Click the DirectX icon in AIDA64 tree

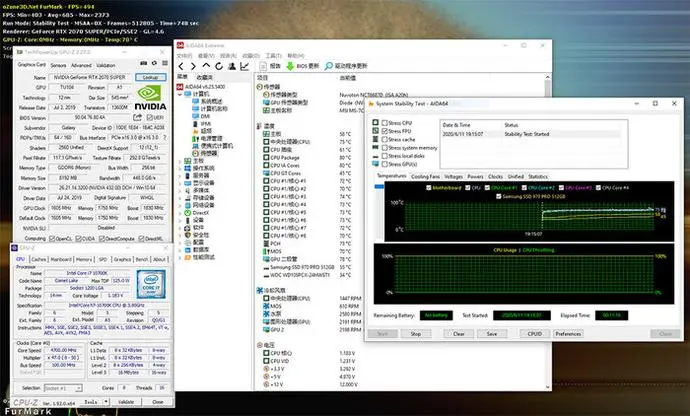[188, 213]
